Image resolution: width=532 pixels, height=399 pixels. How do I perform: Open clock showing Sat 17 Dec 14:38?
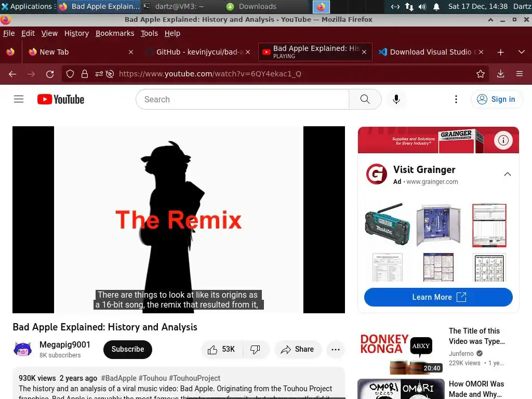[478, 6]
